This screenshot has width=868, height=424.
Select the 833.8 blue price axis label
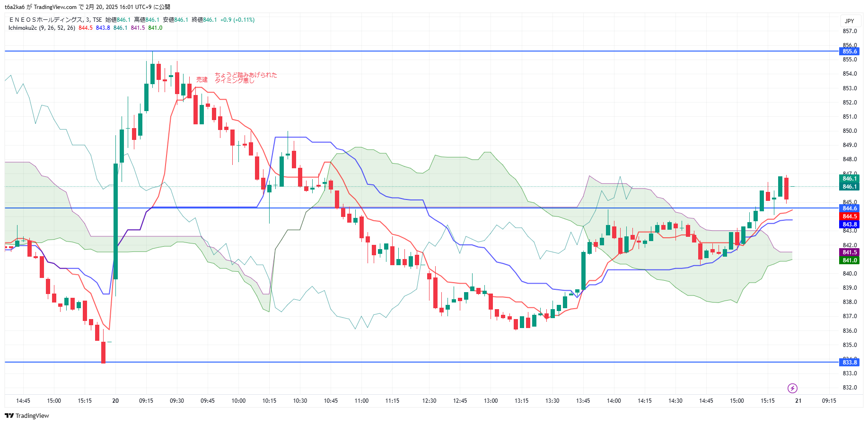coord(850,363)
